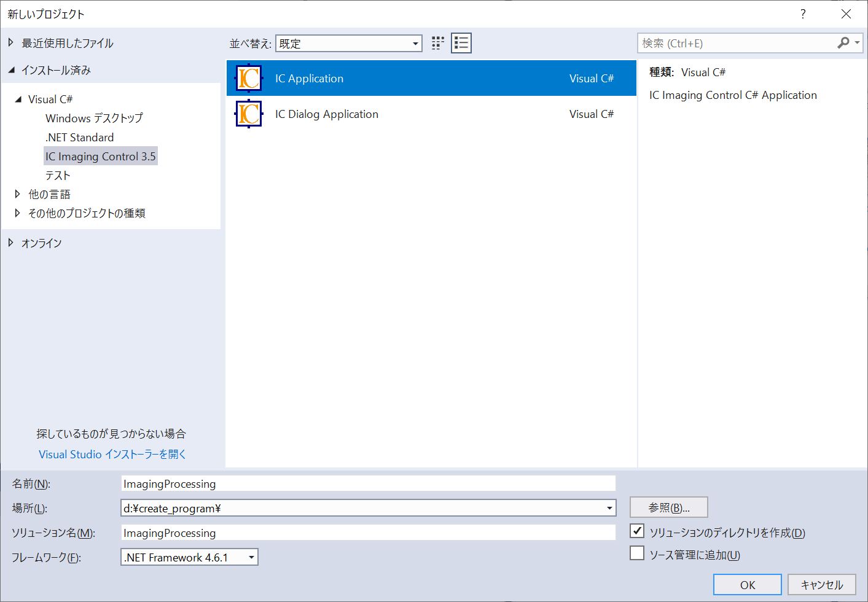
Task: Expand the Other Languages node
Action: [18, 194]
